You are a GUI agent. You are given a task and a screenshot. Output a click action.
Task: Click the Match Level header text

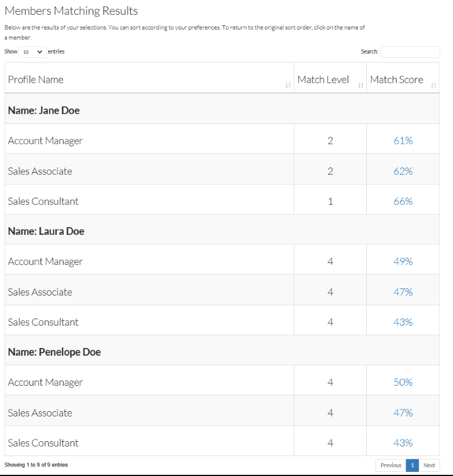[x=323, y=80]
